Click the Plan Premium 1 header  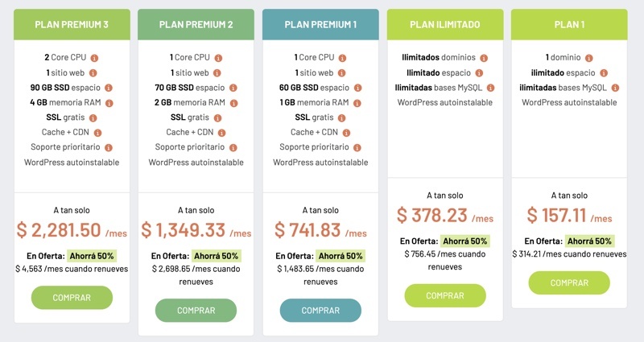[x=320, y=25]
